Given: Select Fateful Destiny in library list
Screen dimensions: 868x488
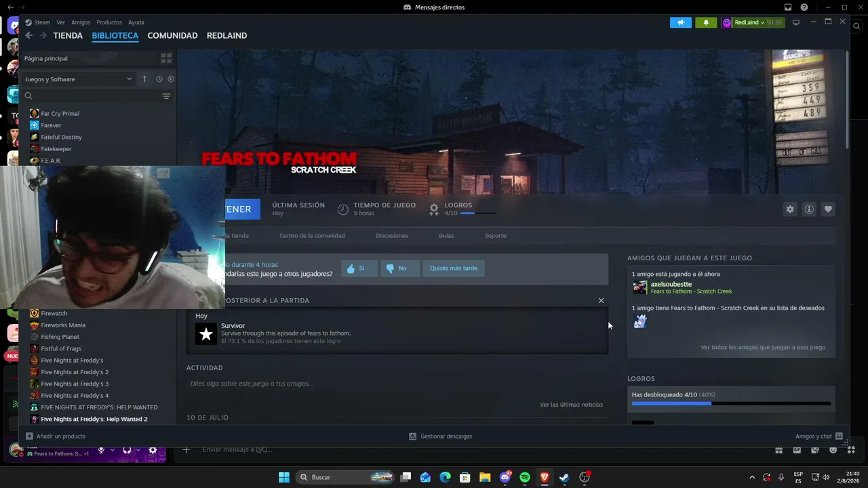Looking at the screenshot, I should coord(61,137).
